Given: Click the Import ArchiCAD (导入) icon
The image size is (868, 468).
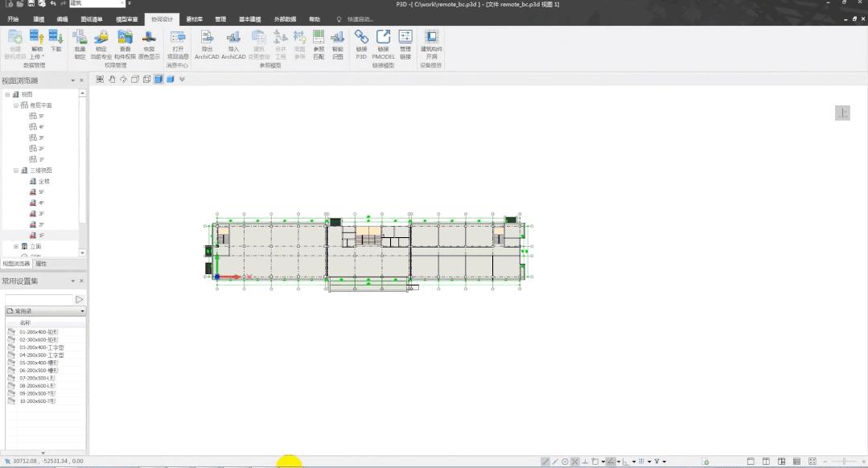Looking at the screenshot, I should click(x=233, y=37).
